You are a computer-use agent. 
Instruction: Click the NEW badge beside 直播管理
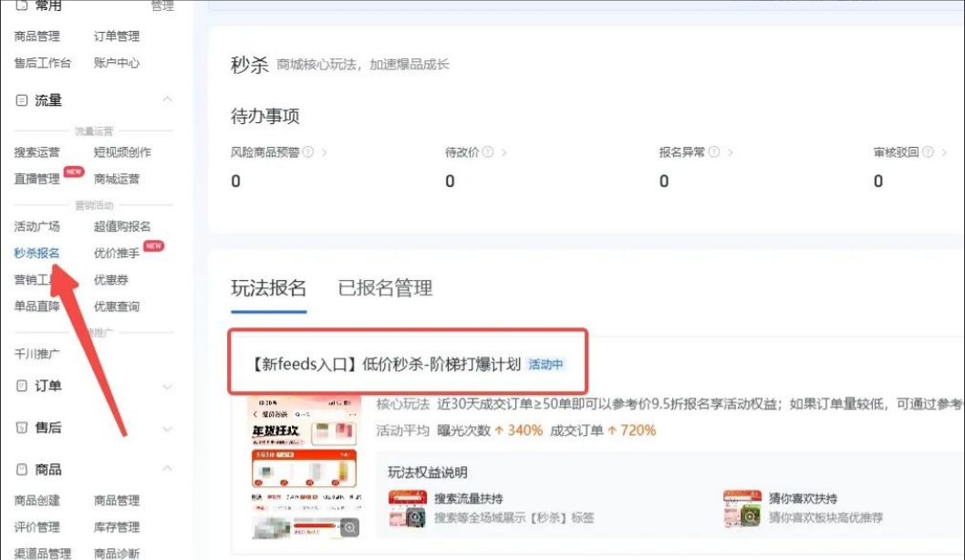click(74, 171)
